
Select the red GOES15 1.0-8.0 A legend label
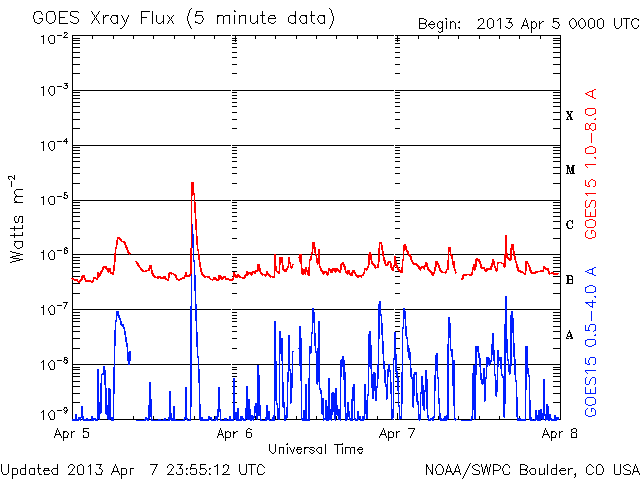tap(591, 164)
